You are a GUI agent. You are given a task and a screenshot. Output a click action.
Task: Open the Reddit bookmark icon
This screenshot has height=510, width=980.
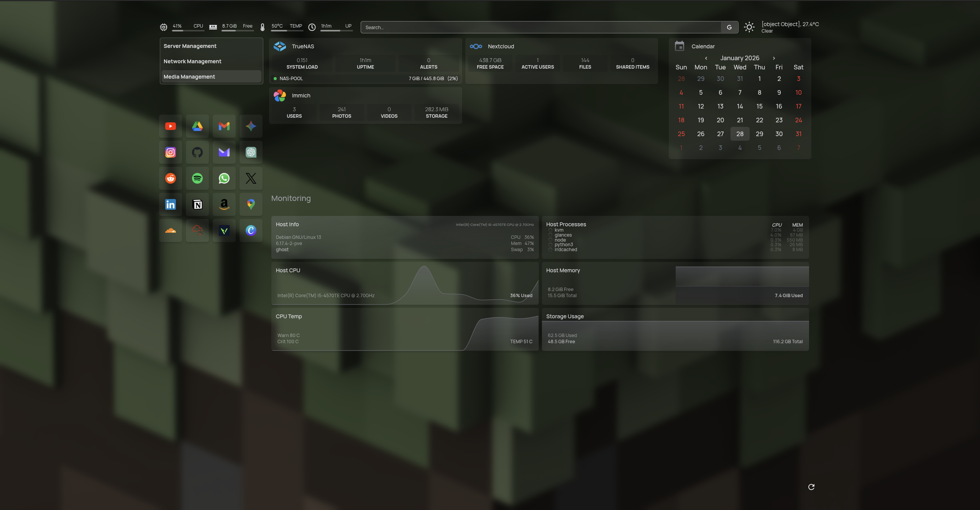(171, 178)
